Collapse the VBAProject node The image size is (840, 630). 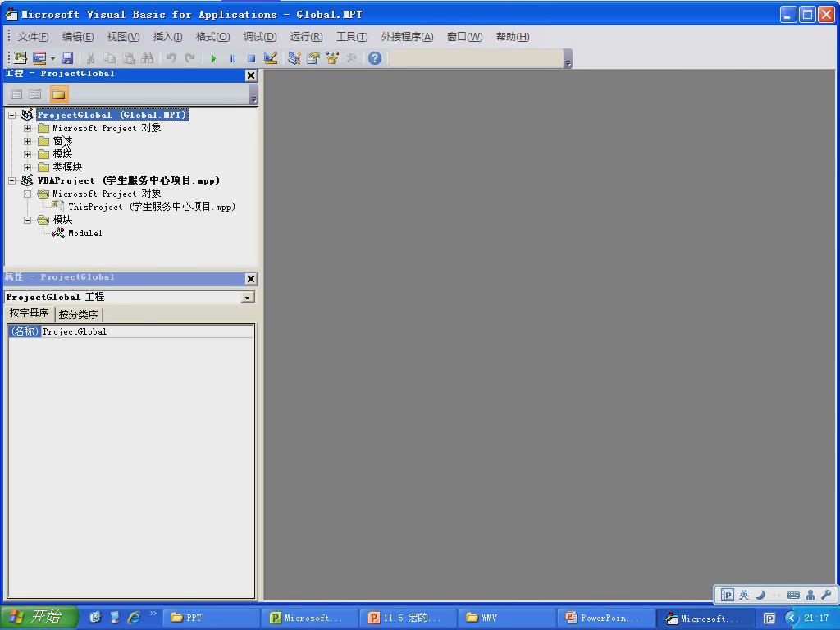(x=11, y=181)
